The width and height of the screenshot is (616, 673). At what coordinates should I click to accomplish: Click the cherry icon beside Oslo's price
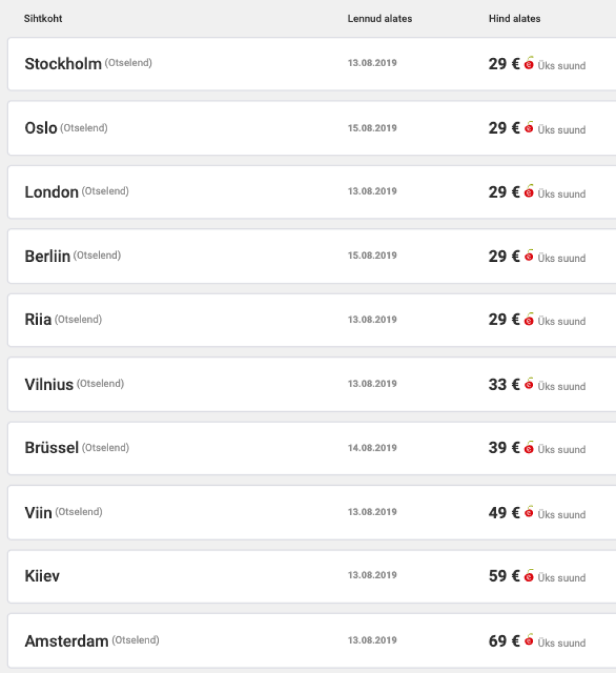[x=529, y=128]
